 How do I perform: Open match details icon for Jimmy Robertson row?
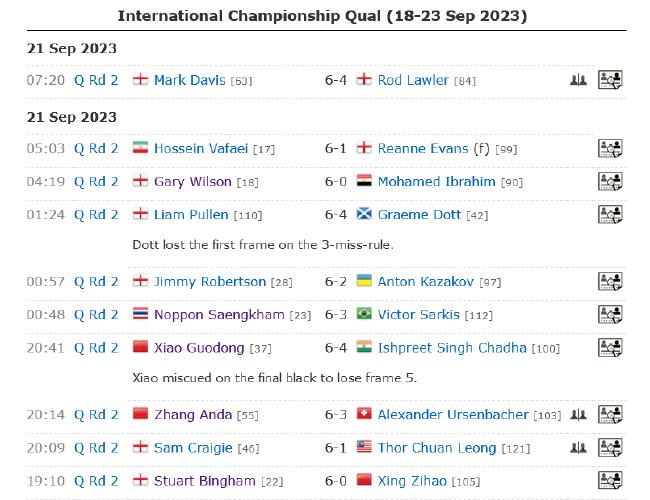coord(610,281)
